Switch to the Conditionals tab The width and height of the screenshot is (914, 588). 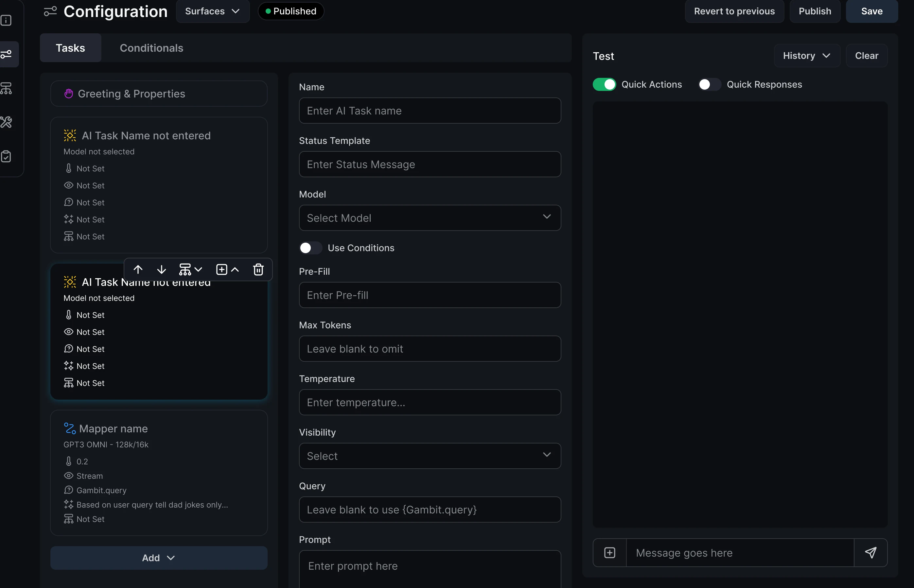click(151, 48)
